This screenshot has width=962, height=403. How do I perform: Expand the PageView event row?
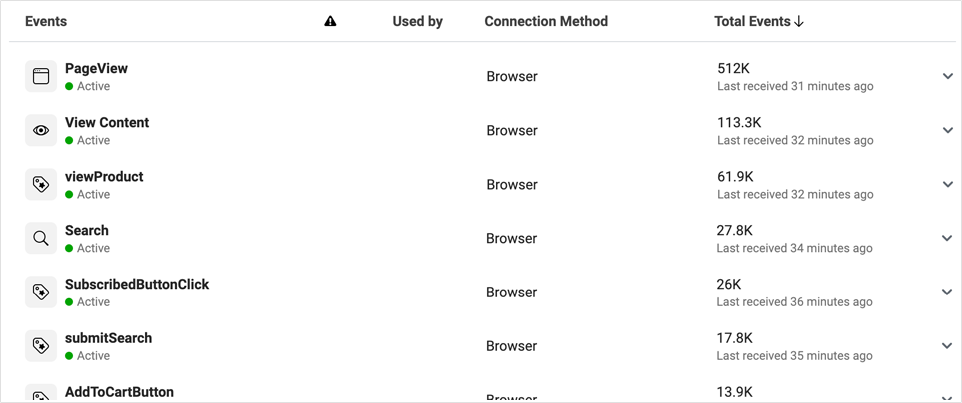coord(947,77)
